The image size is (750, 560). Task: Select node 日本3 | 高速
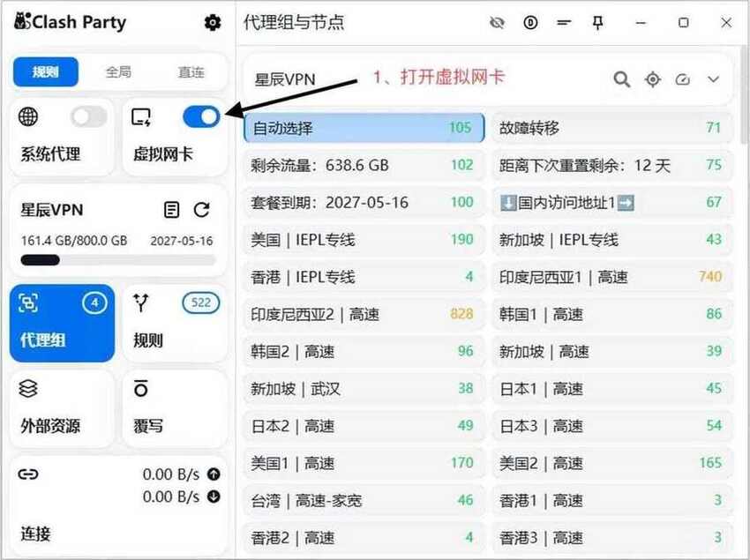pos(611,426)
